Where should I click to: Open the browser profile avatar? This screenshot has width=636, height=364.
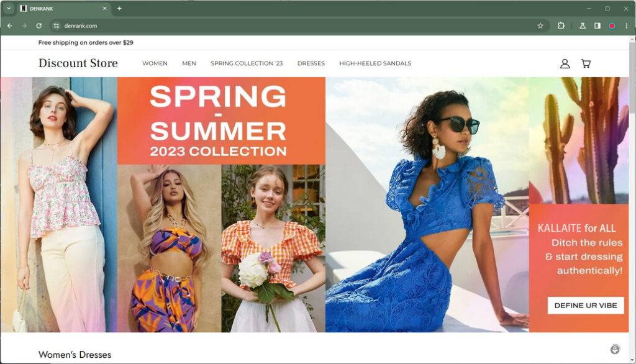[x=612, y=25]
